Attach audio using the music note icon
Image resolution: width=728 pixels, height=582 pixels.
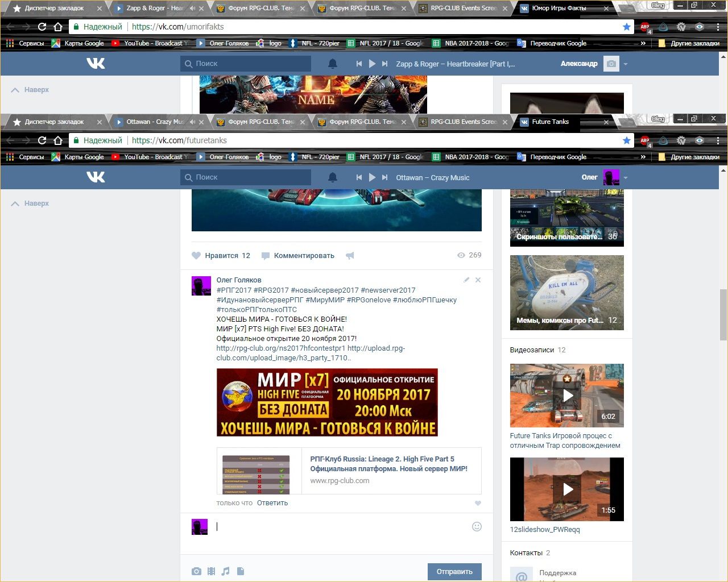click(226, 571)
